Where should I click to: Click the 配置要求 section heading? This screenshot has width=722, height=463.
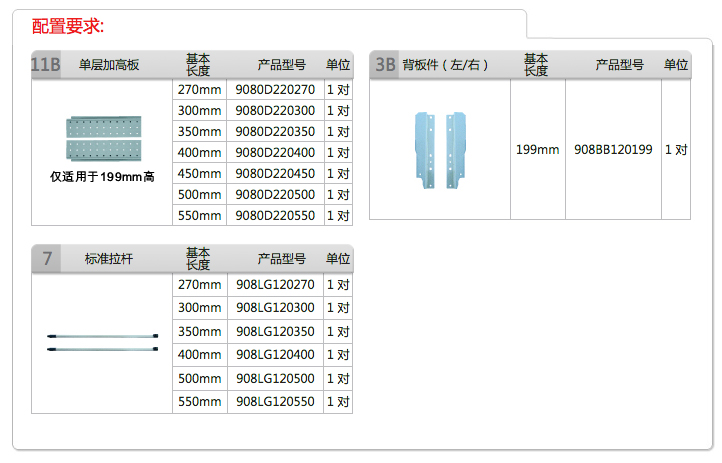(x=67, y=25)
